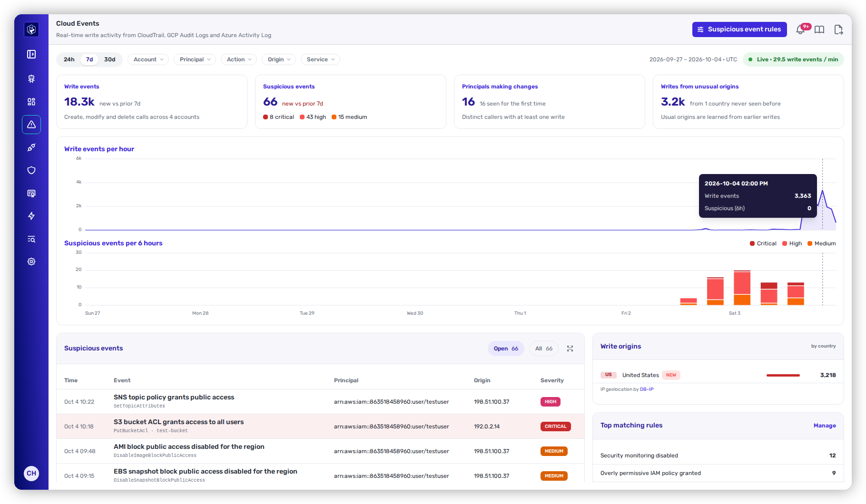Open the dashboard grid icon in sidebar

[x=31, y=102]
